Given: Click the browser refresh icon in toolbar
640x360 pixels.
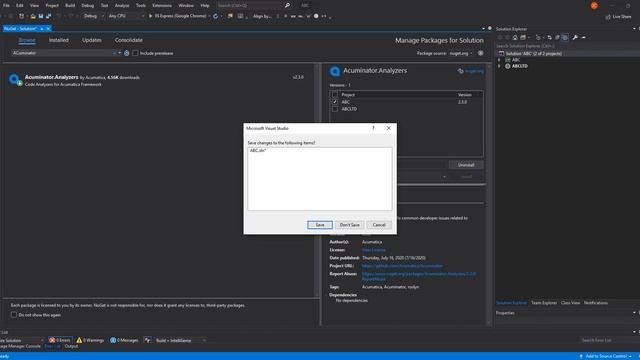Looking at the screenshot, I should click(x=216, y=16).
